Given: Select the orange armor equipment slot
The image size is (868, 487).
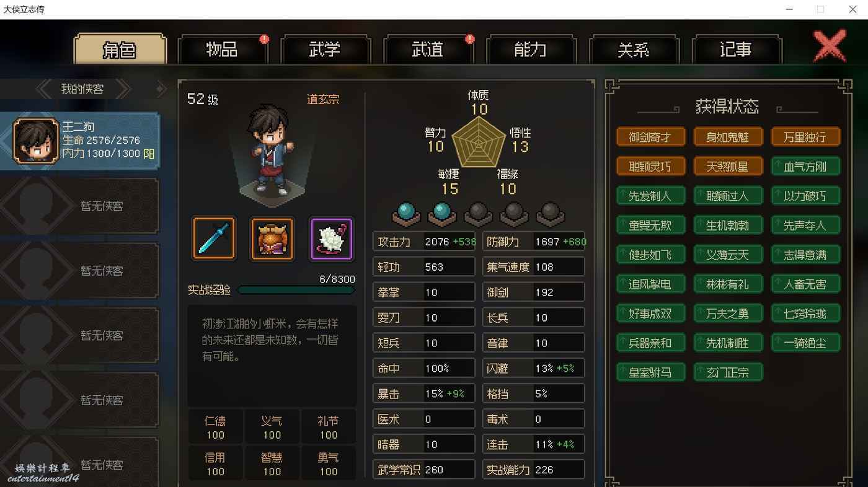Looking at the screenshot, I should (272, 238).
